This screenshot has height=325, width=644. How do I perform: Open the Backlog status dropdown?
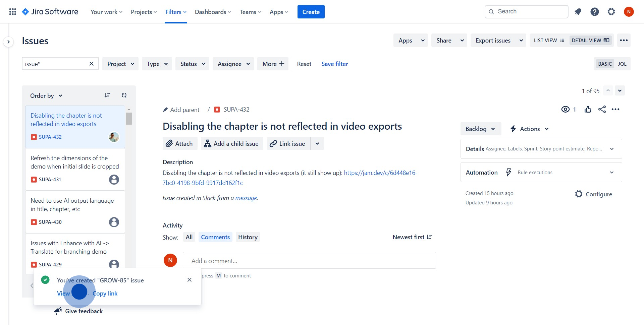(x=480, y=129)
